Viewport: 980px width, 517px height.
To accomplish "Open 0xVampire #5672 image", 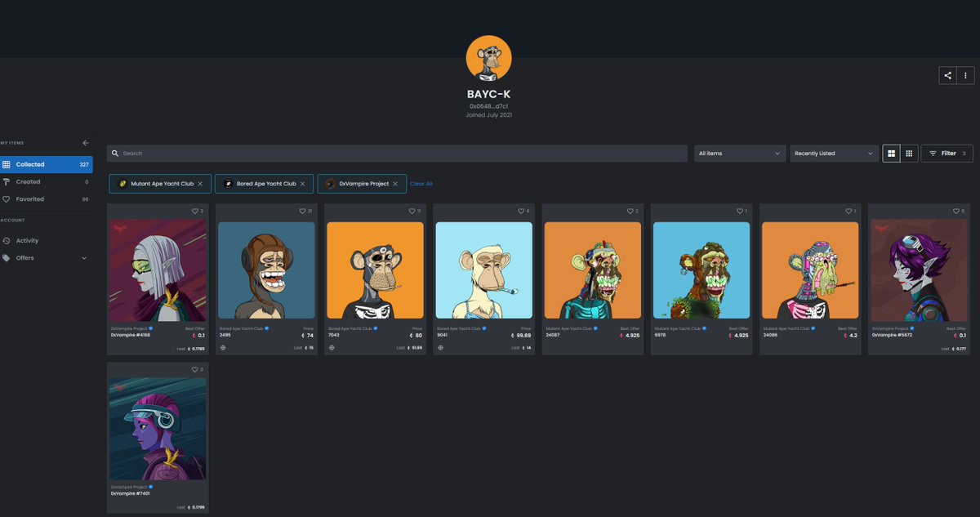I will (919, 270).
